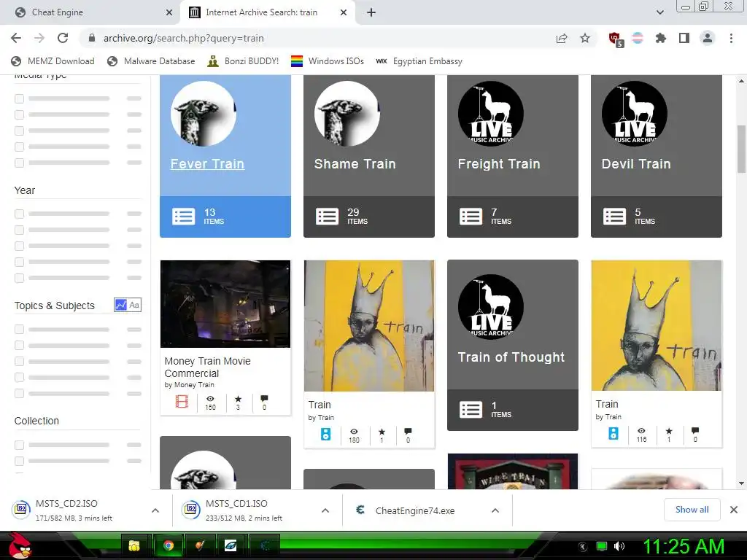Check the second Year filter checkbox
This screenshot has width=747, height=560.
tap(19, 230)
